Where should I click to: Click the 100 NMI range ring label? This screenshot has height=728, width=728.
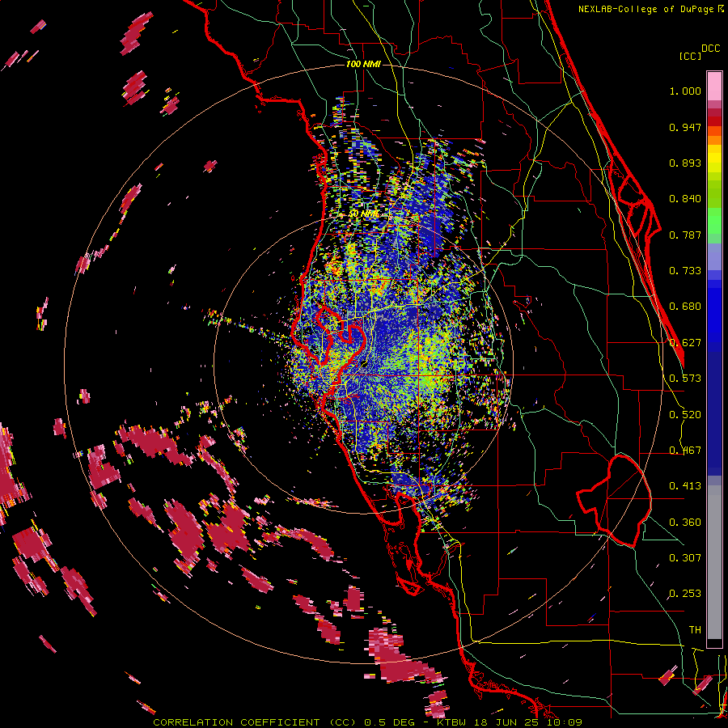(x=363, y=64)
